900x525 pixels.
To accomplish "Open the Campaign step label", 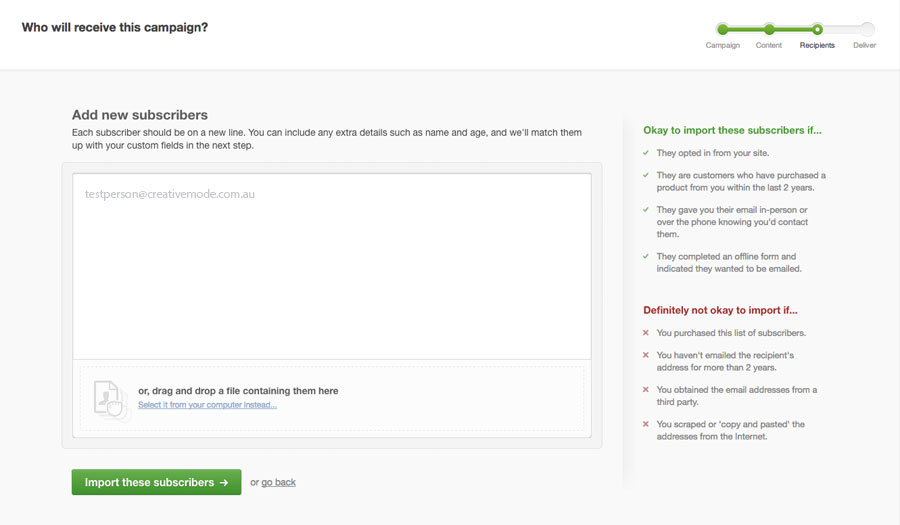I will pyautogui.click(x=723, y=45).
